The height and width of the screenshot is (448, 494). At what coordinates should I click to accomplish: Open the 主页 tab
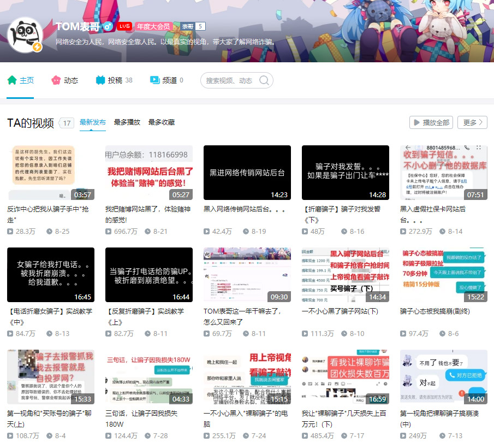point(20,81)
